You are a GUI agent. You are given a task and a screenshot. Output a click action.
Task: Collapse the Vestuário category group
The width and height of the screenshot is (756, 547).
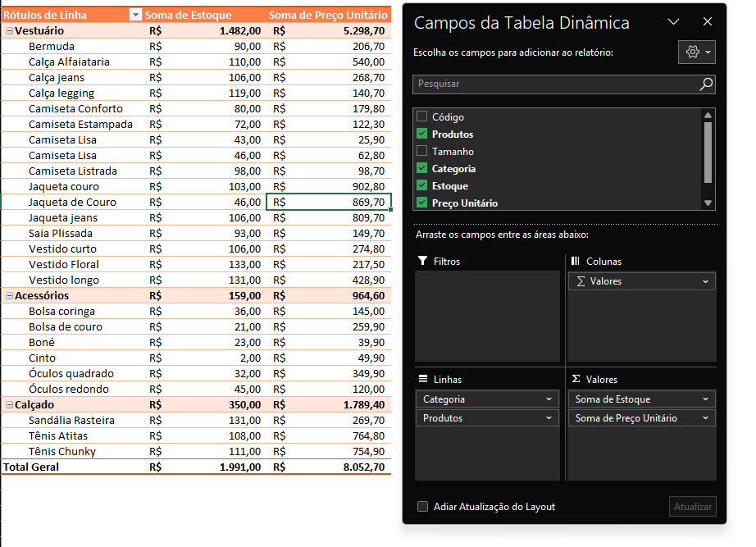click(9, 31)
